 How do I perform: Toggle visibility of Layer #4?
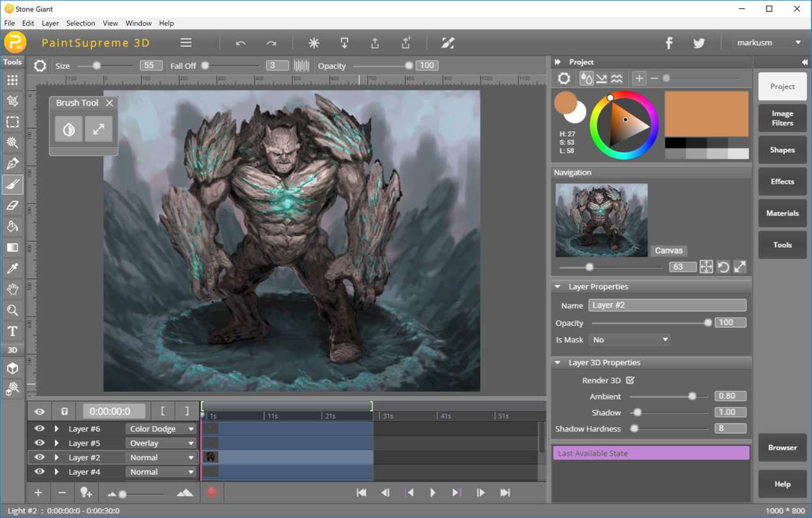39,472
